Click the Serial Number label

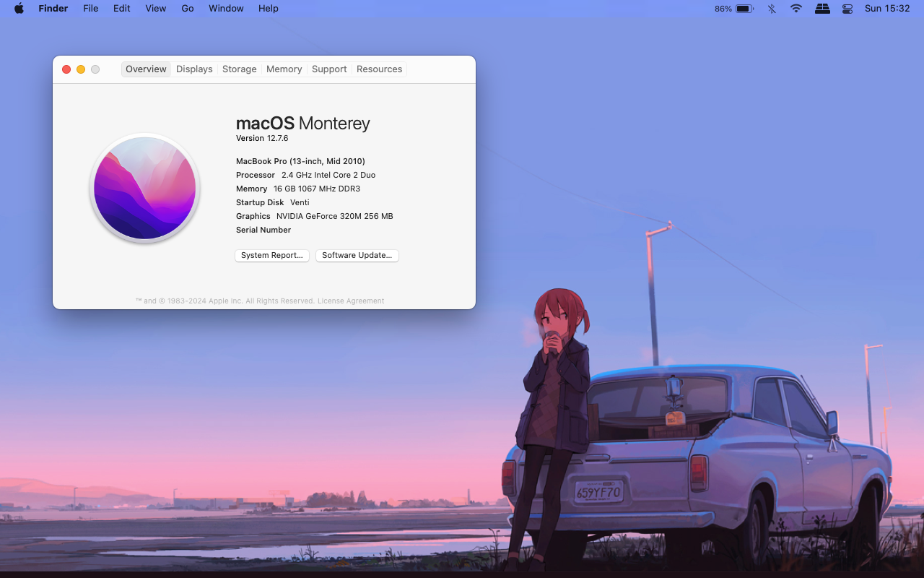tap(263, 230)
